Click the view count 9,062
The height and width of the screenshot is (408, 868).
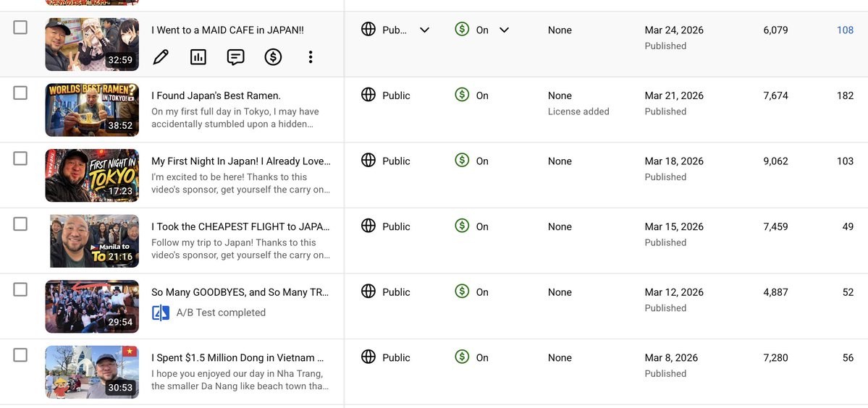pos(775,161)
